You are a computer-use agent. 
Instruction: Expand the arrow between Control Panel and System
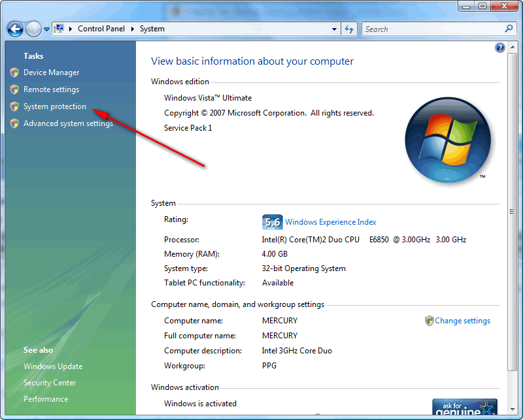133,29
